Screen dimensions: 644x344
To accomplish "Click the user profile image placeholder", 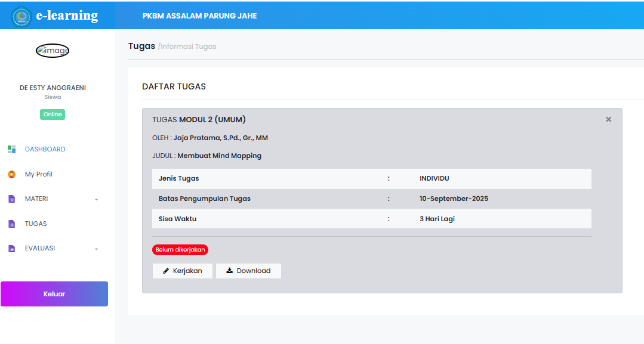I will coord(53,51).
